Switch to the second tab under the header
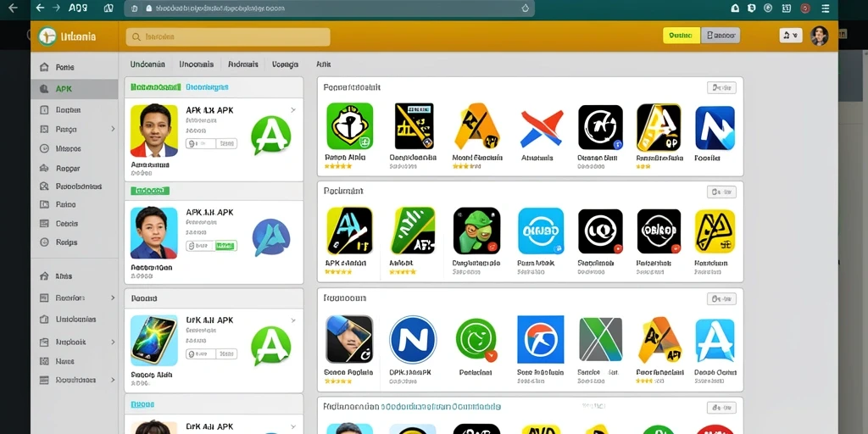Viewport: 868px width, 434px height. pos(197,64)
